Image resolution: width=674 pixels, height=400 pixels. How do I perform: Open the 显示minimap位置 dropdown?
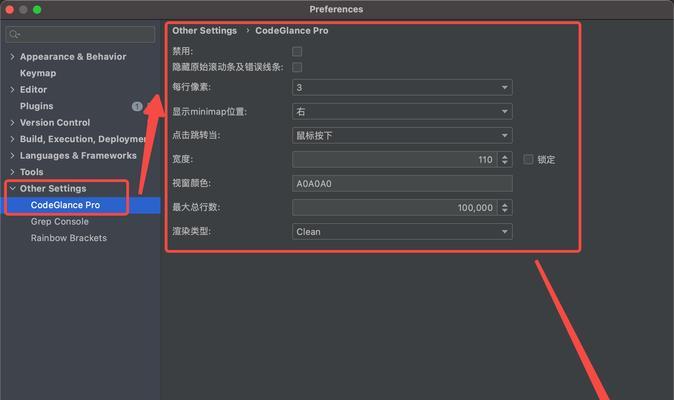(x=402, y=111)
